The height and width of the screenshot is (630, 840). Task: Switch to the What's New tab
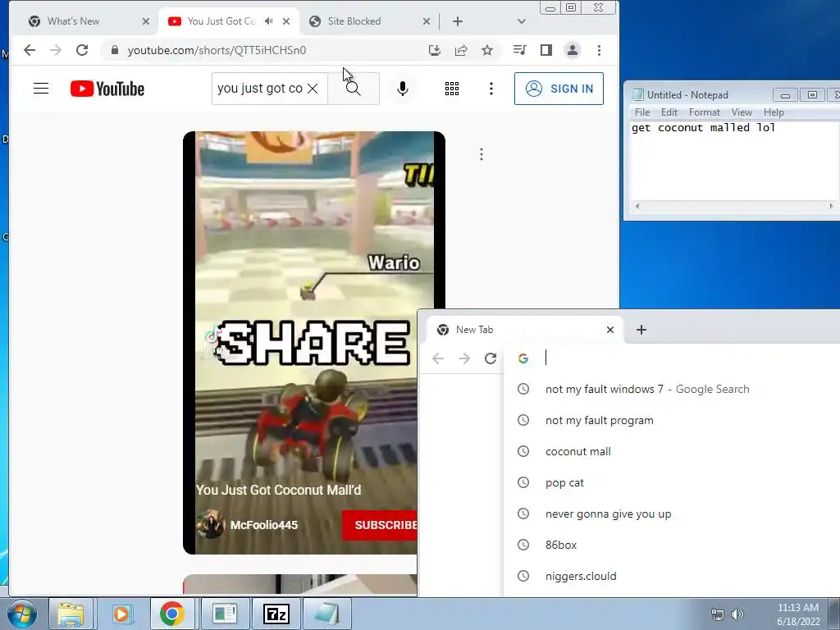pos(73,21)
